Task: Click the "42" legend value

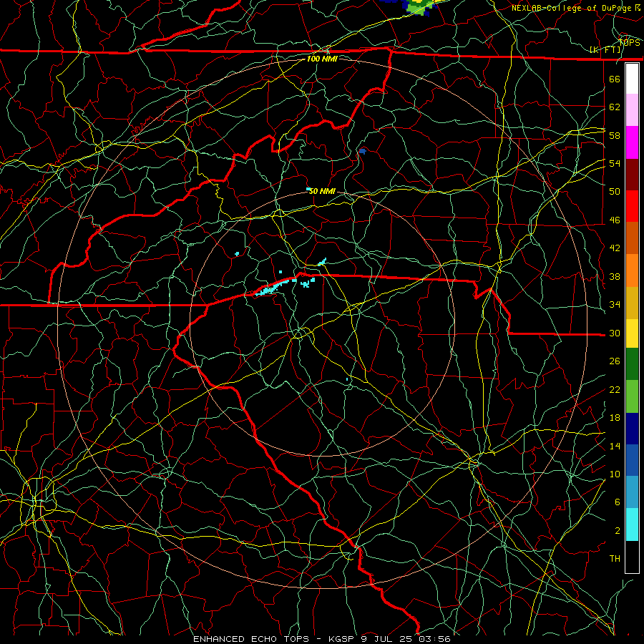Action: click(x=615, y=248)
